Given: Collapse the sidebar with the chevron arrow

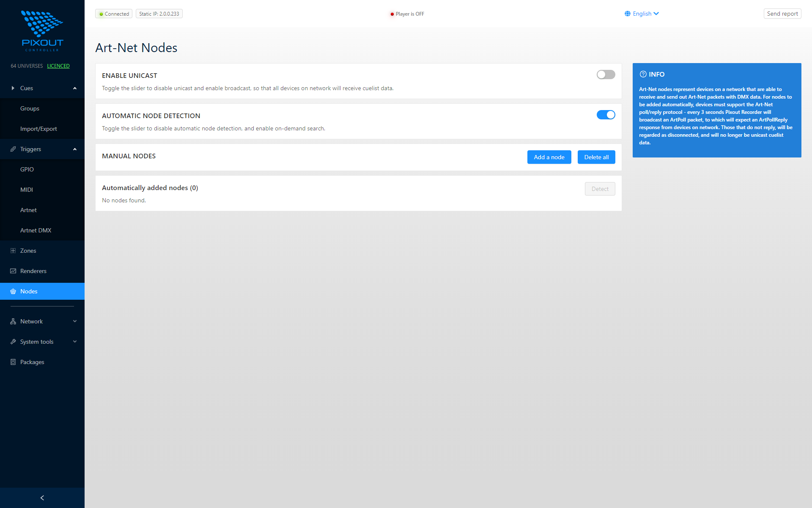Looking at the screenshot, I should pos(42,497).
